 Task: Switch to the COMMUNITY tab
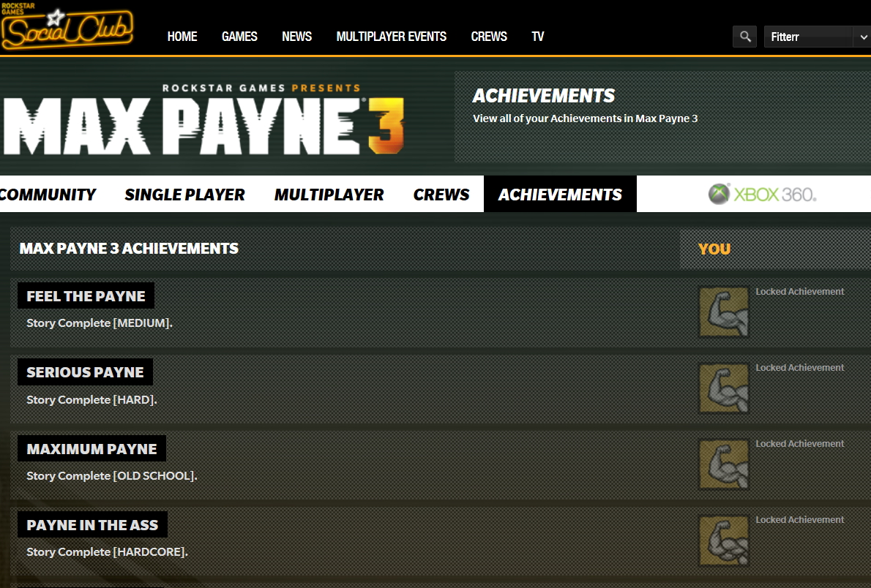(x=48, y=195)
